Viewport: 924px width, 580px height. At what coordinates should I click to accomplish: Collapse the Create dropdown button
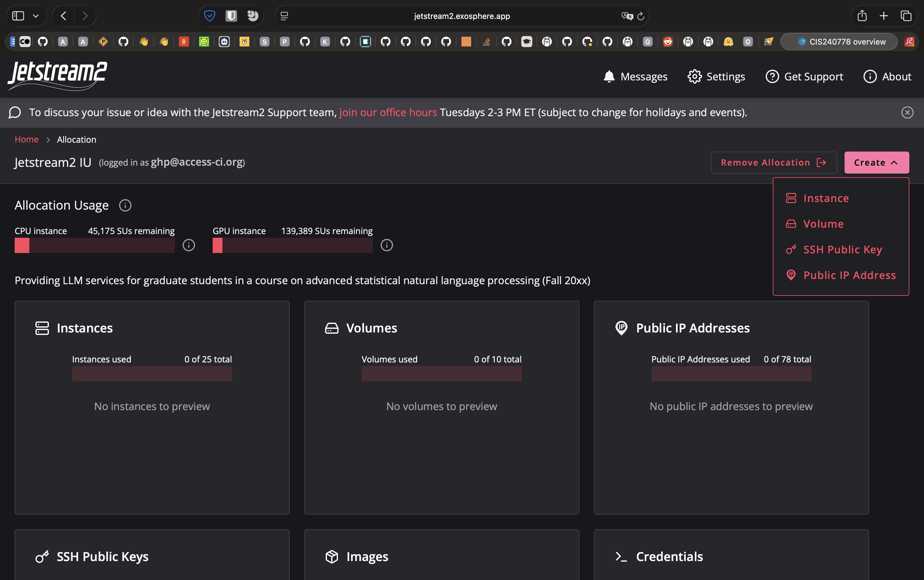[876, 162]
